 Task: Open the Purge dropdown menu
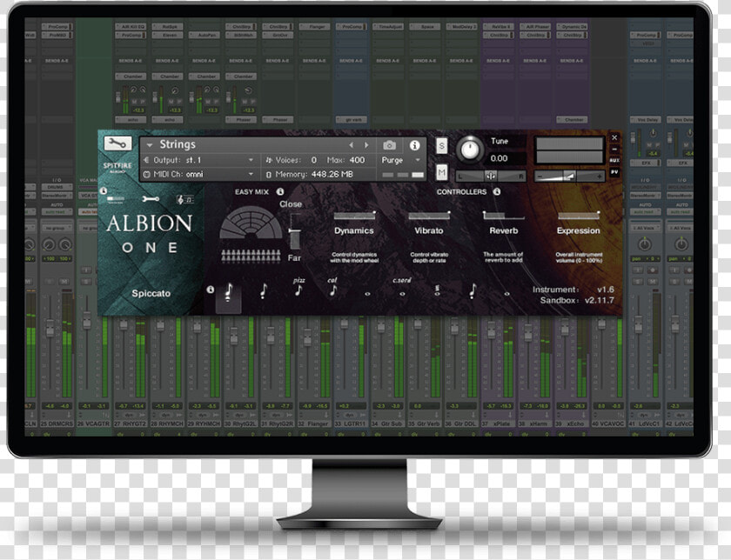click(x=401, y=160)
